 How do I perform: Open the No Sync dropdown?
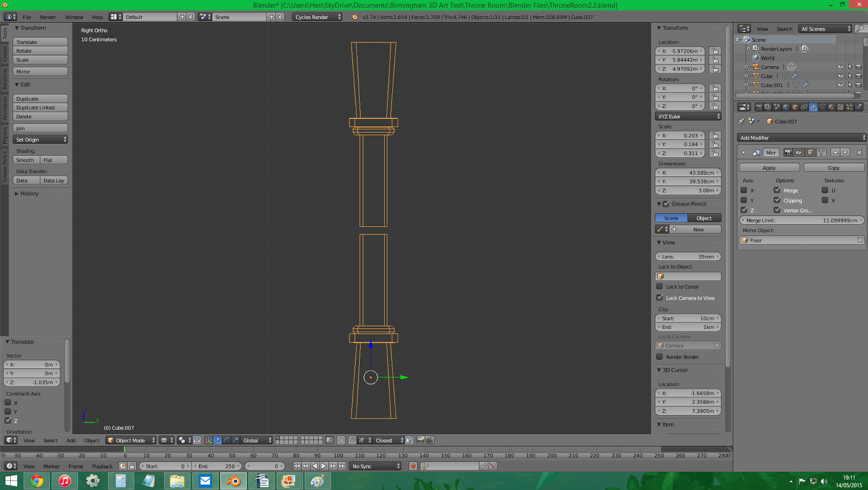(x=375, y=466)
